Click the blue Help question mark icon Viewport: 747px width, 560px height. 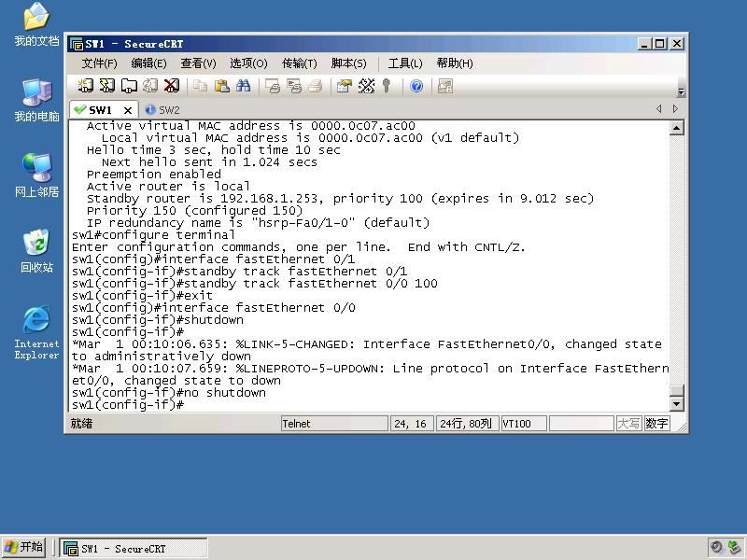tap(416, 86)
